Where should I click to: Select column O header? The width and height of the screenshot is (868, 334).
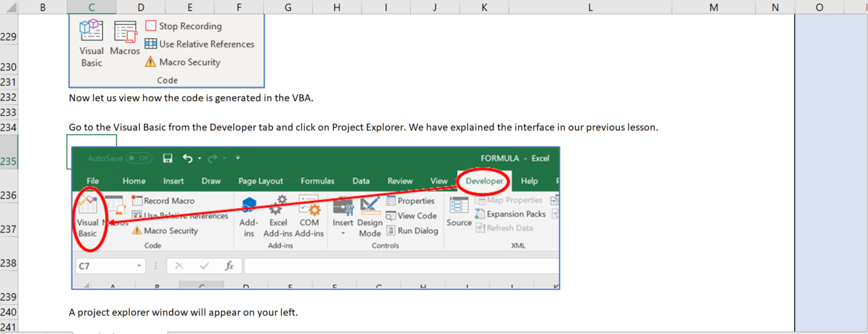[819, 7]
